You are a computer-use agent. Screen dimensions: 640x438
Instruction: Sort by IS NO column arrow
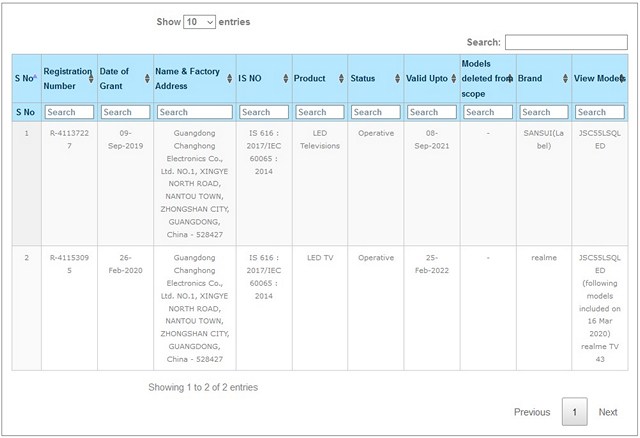286,78
